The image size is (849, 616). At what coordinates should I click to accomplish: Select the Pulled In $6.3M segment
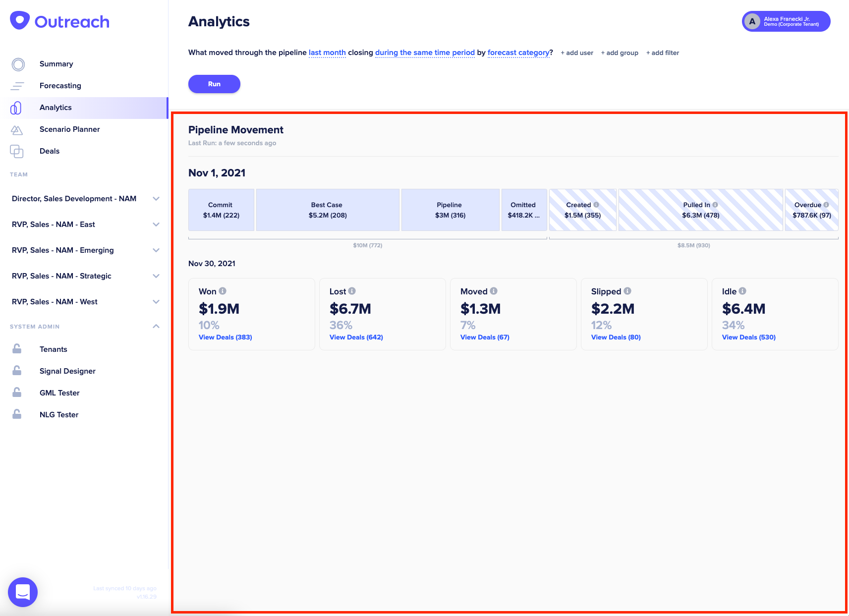[x=701, y=210]
